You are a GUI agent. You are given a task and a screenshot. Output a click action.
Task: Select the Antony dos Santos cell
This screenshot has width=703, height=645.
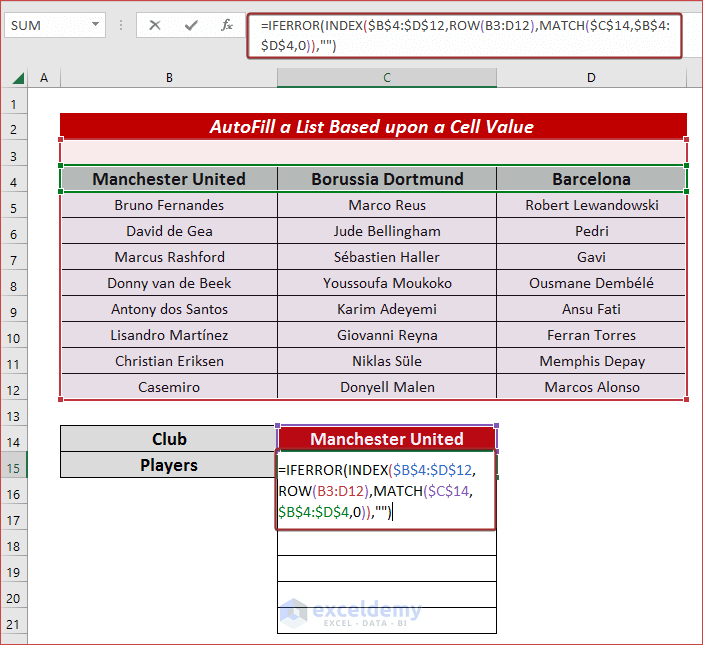pos(169,309)
